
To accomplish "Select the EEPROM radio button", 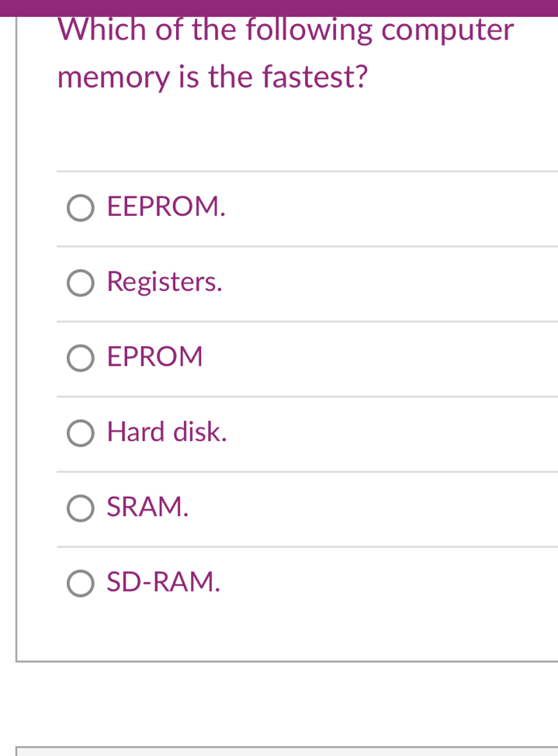I will pos(81,208).
